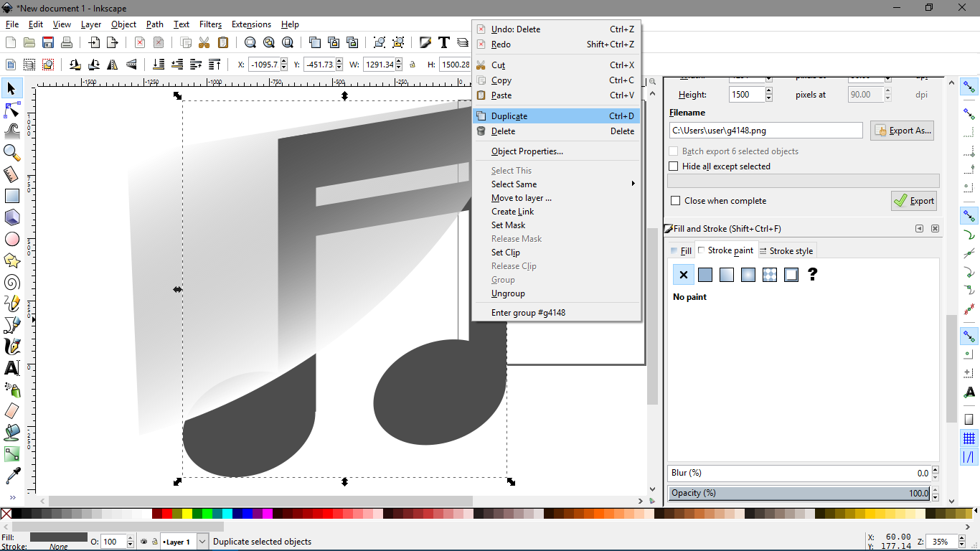Toggle layer lock in status bar
This screenshot has width=980, height=551.
(154, 542)
